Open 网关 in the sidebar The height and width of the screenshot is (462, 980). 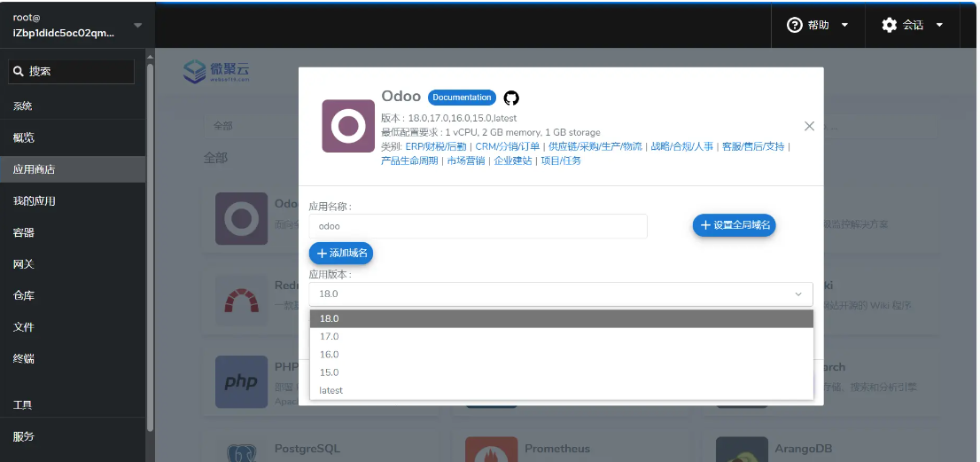pyautogui.click(x=73, y=264)
